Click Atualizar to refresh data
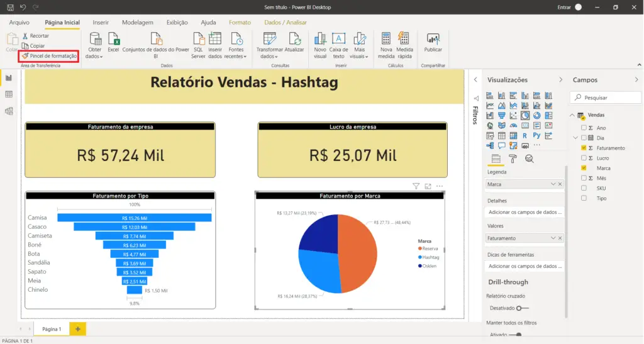Image resolution: width=644 pixels, height=344 pixels. (294, 43)
